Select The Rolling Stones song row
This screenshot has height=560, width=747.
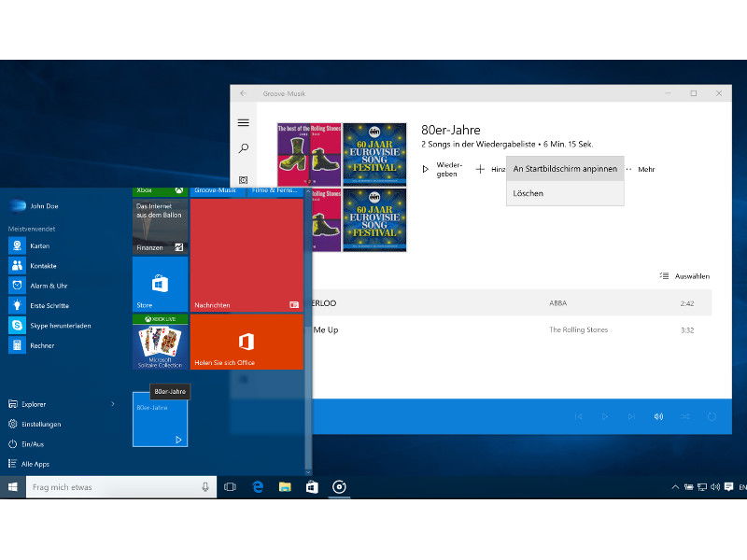(512, 329)
